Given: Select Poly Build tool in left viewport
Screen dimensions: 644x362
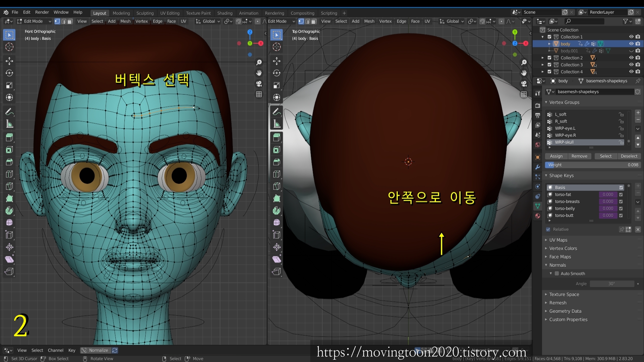Looking at the screenshot, I should click(x=9, y=198).
